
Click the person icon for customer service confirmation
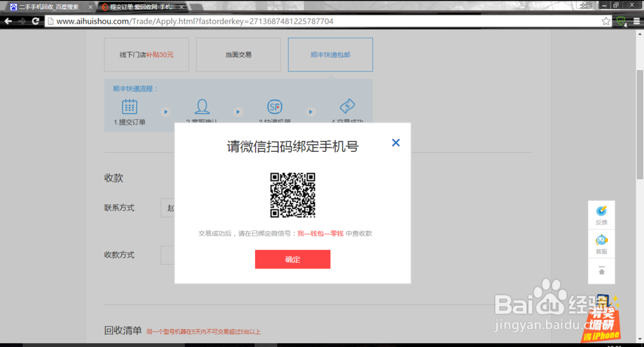click(x=202, y=107)
